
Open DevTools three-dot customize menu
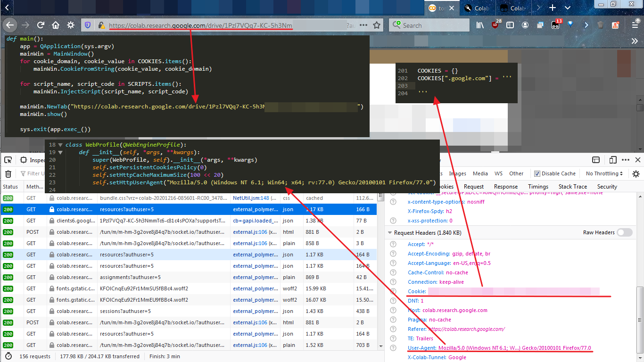pyautogui.click(x=625, y=160)
